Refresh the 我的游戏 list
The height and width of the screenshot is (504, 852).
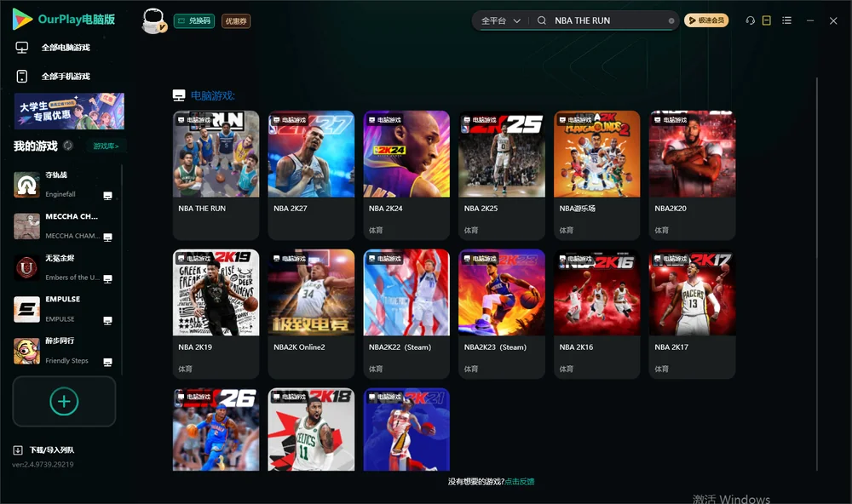point(68,146)
